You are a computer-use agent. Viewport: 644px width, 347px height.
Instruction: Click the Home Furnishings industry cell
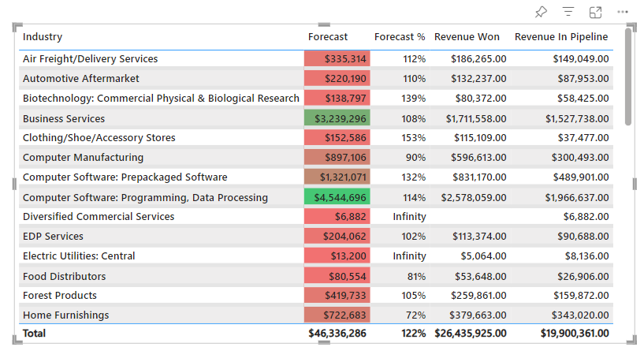(x=66, y=315)
